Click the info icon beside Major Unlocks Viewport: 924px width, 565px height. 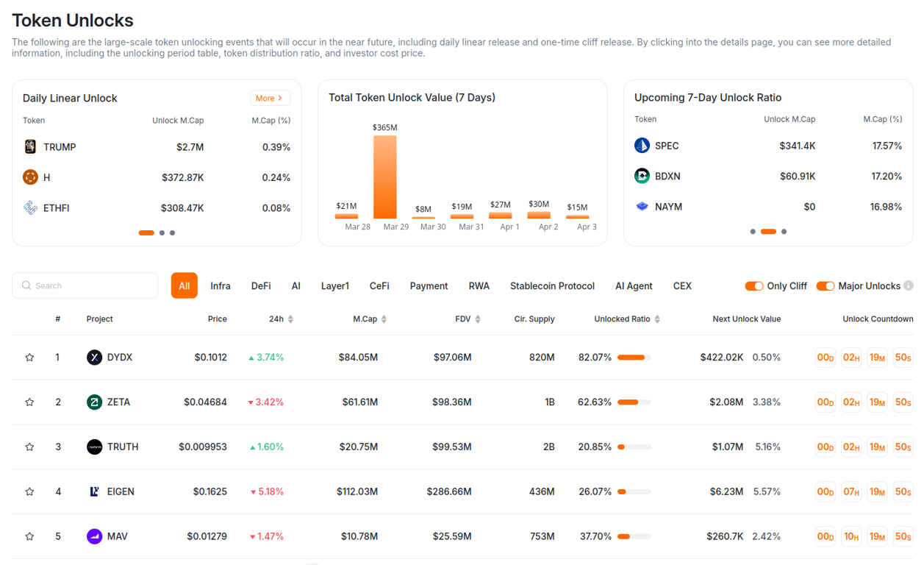coord(909,285)
